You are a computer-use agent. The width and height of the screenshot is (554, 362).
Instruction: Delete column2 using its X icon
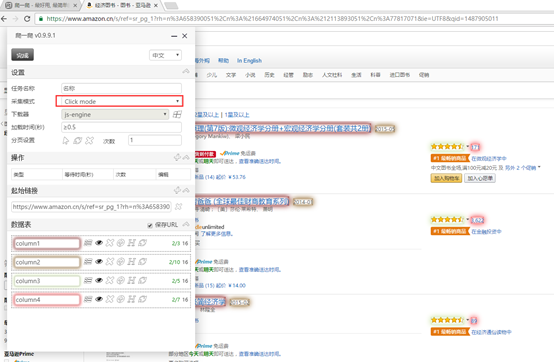pos(110,261)
